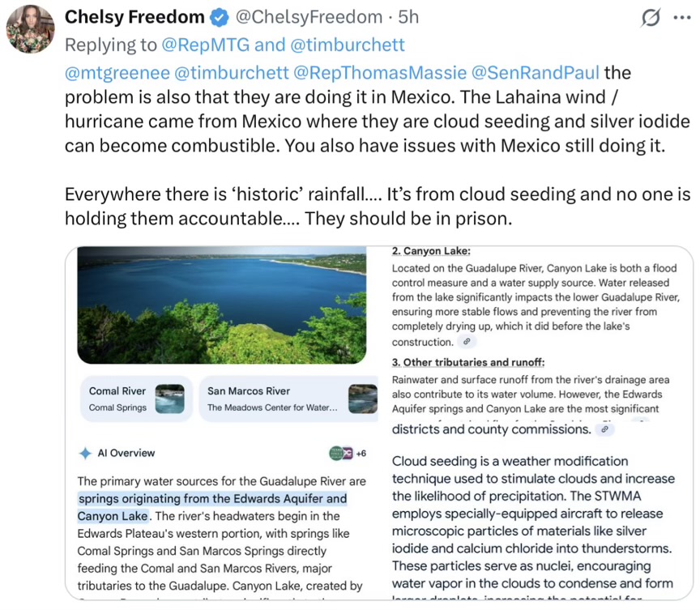Click the @ChelsyFreedom handle
The image size is (700, 610).
click(x=309, y=17)
